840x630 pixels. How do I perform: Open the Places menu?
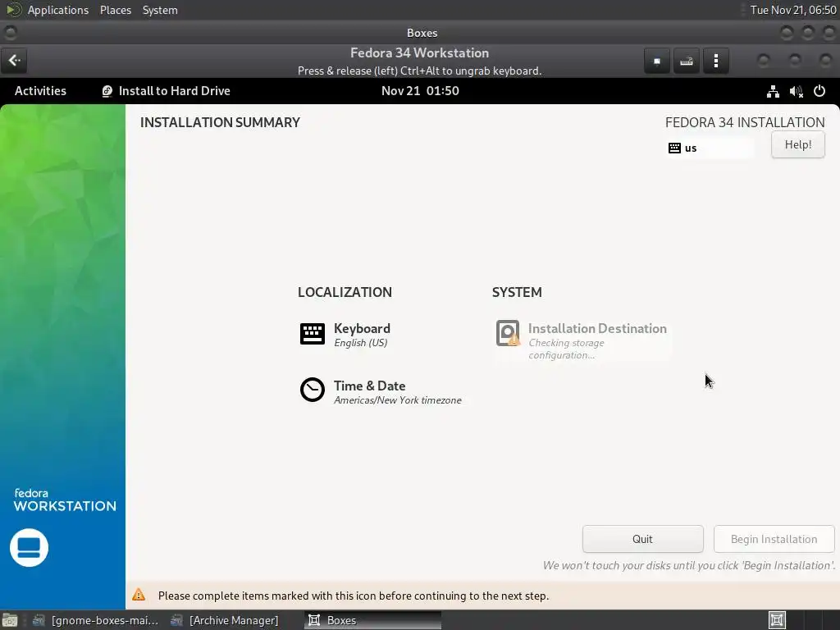(x=115, y=10)
